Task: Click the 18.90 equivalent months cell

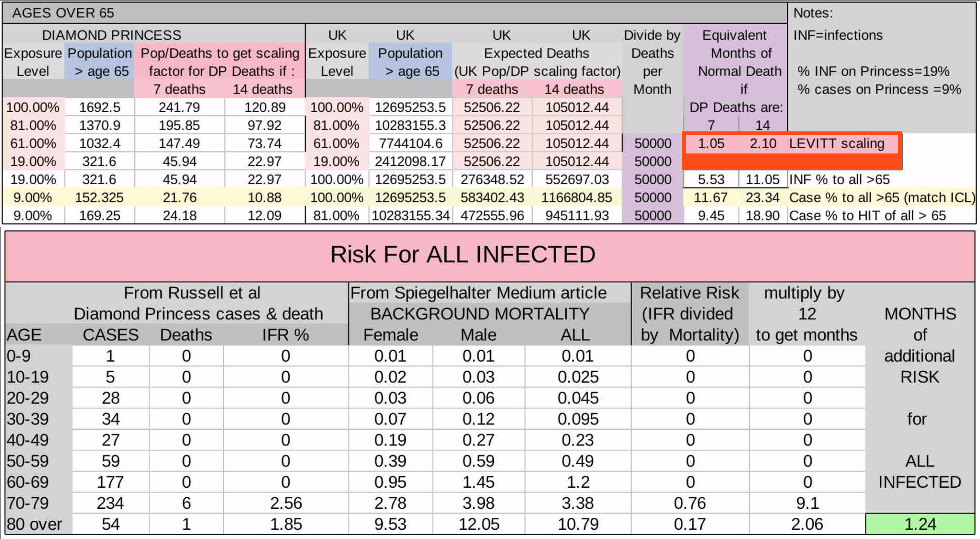Action: pyautogui.click(x=763, y=215)
